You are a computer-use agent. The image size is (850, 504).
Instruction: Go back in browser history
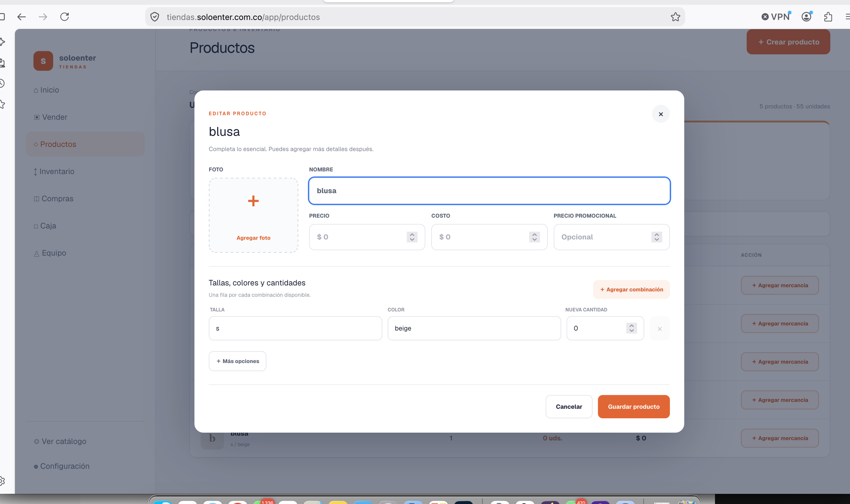click(22, 17)
